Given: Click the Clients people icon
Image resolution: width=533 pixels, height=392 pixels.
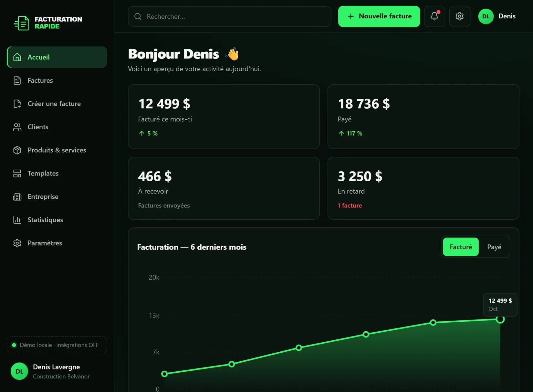Looking at the screenshot, I should pyautogui.click(x=17, y=127).
